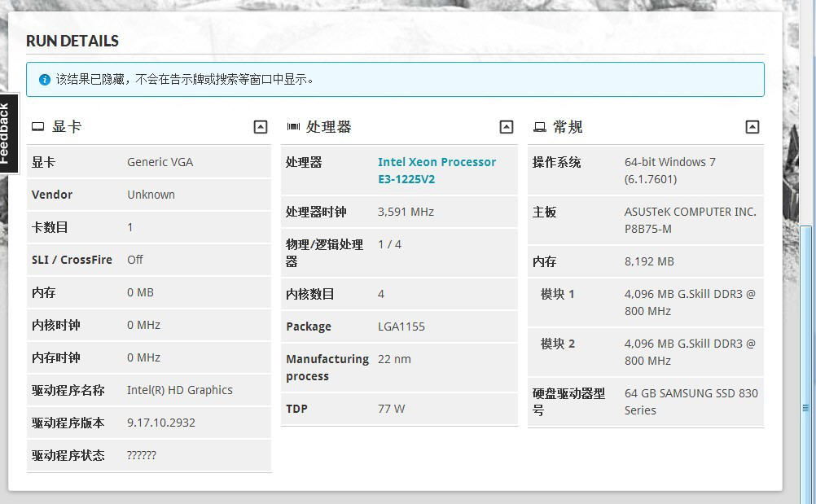Select the ASUSTeK P8B75-M motherboard value

coord(690,220)
